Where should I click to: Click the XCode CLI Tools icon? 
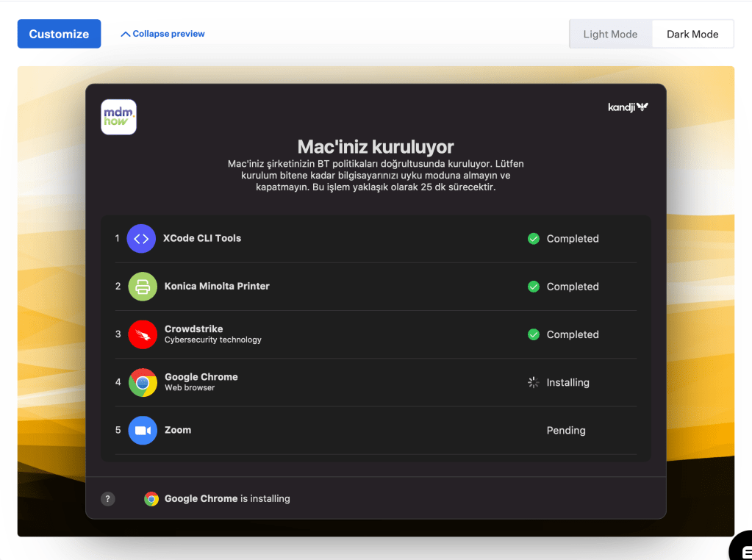(x=141, y=239)
